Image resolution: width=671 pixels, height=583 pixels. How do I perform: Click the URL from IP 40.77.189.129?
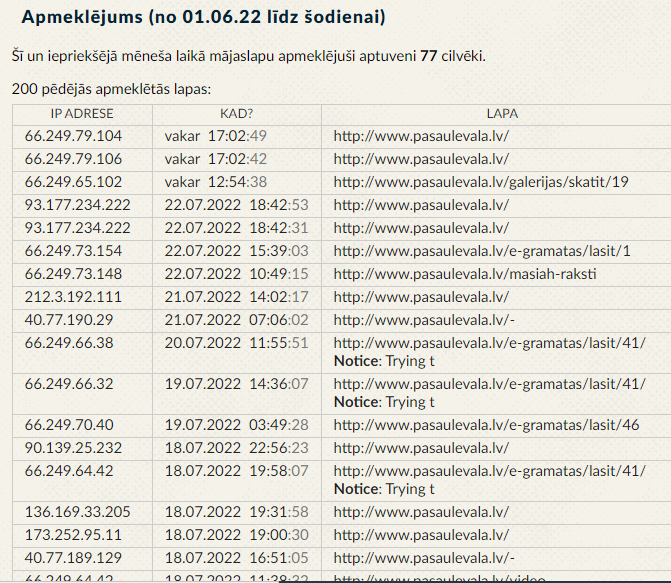[x=424, y=558]
